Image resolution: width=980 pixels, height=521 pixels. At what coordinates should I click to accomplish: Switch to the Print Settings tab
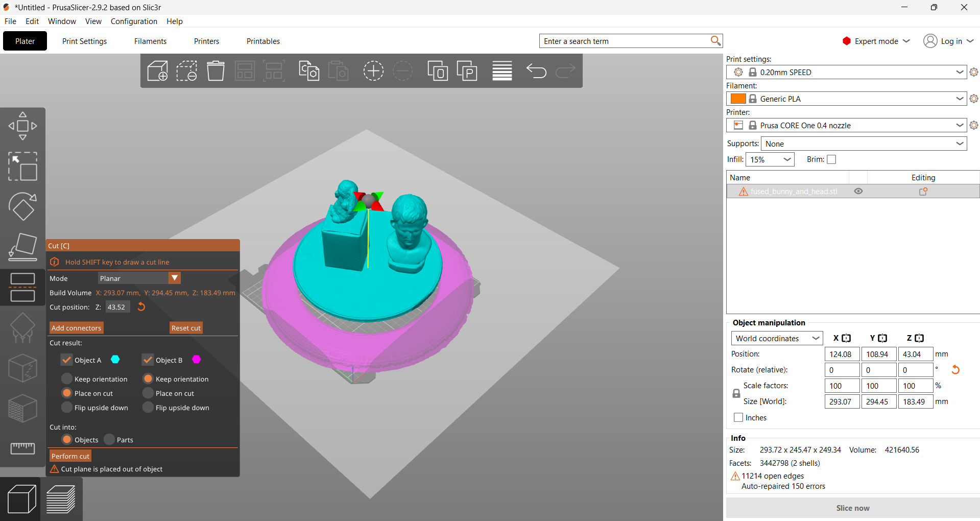[x=84, y=41]
